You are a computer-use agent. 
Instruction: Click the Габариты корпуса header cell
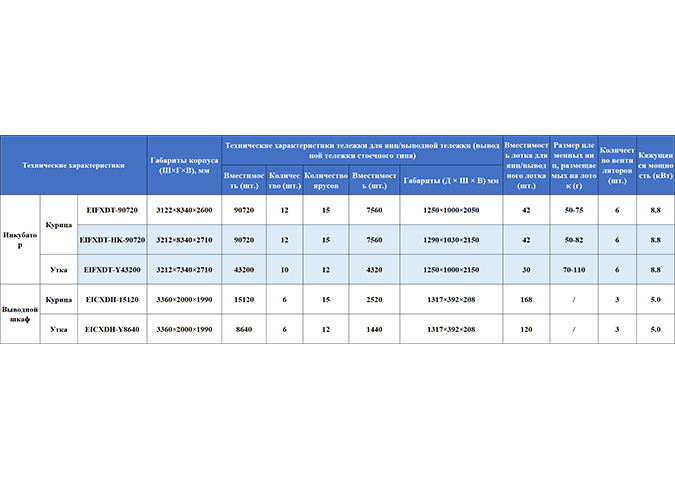coord(184,165)
